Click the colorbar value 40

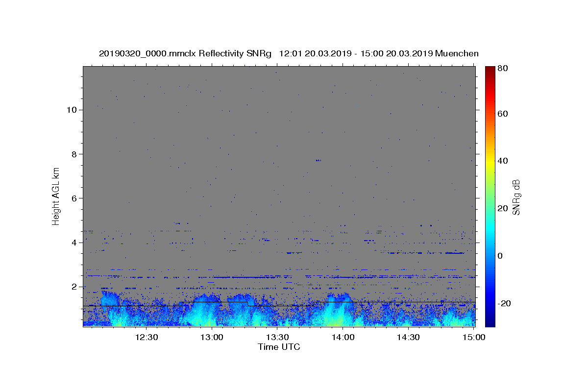point(504,161)
